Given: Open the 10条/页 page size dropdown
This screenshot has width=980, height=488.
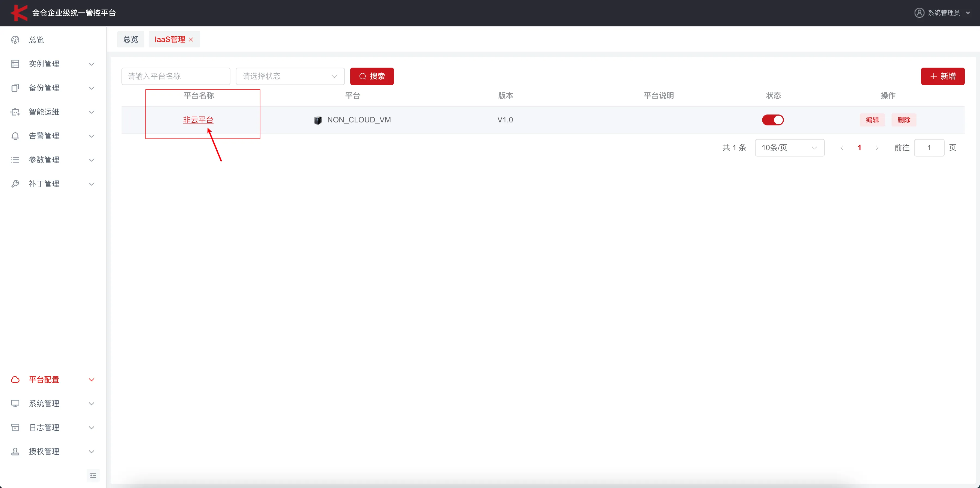Looking at the screenshot, I should click(789, 148).
